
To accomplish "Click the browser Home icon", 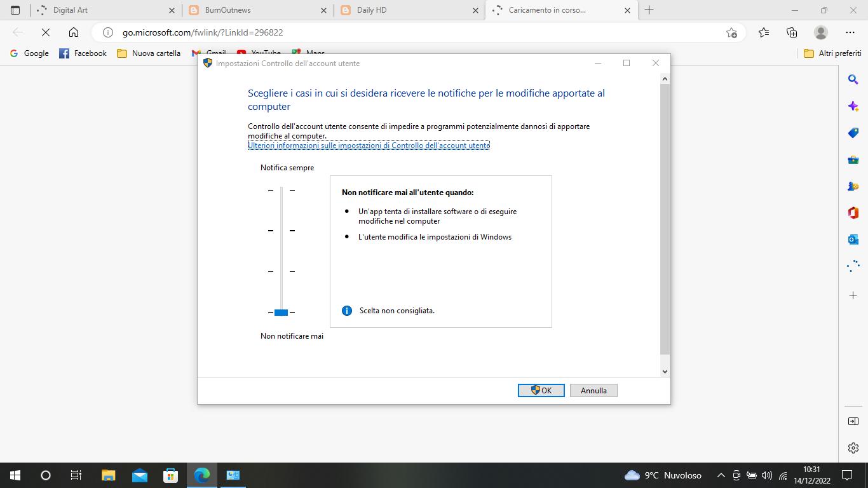I will 74,32.
